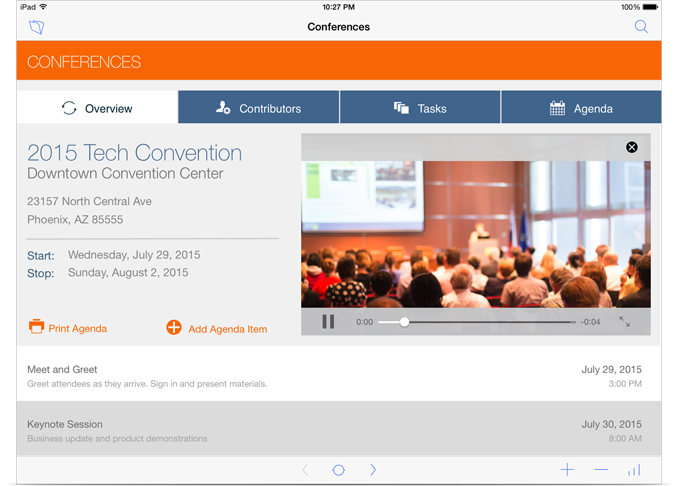Click the start date Wednesday, July 29, 2015
This screenshot has height=486, width=678.
click(x=134, y=255)
